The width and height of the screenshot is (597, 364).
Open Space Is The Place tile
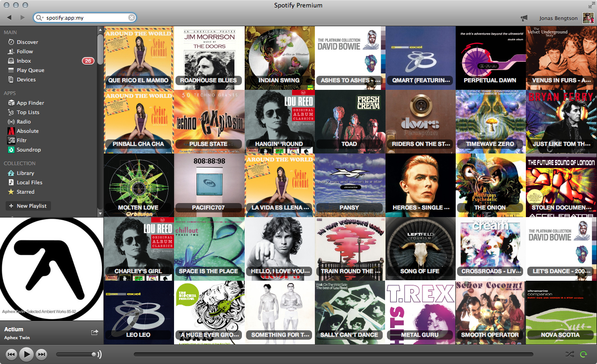click(209, 248)
